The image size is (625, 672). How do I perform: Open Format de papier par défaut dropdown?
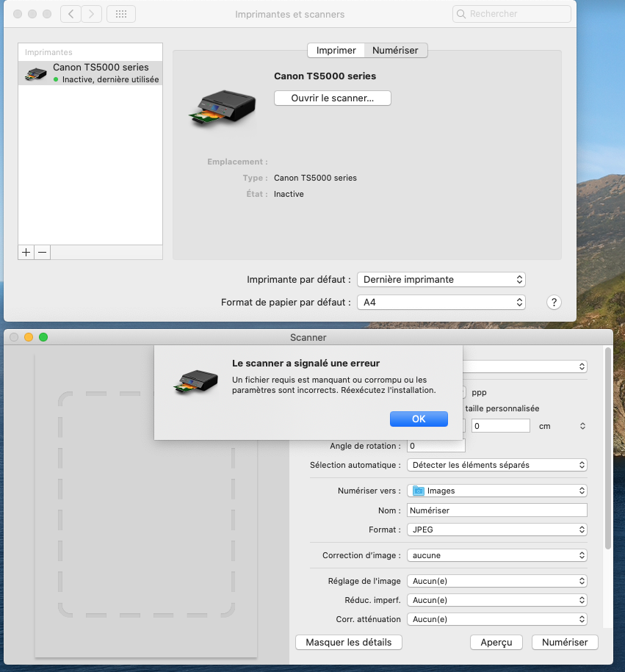pos(441,302)
